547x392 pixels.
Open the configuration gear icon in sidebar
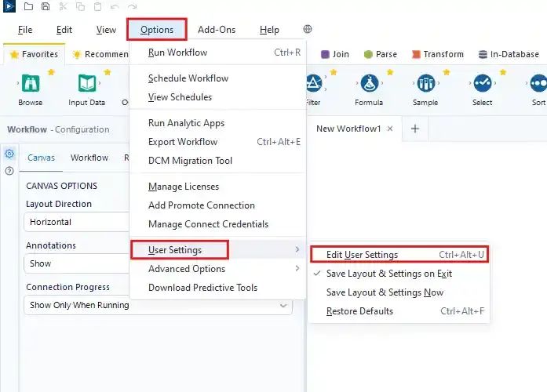tap(9, 154)
